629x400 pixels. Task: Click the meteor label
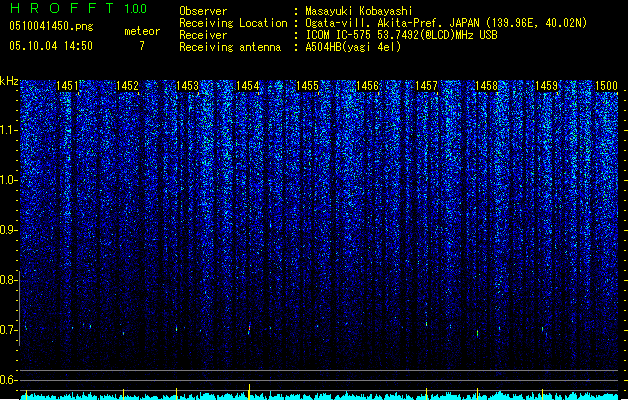[x=142, y=31]
